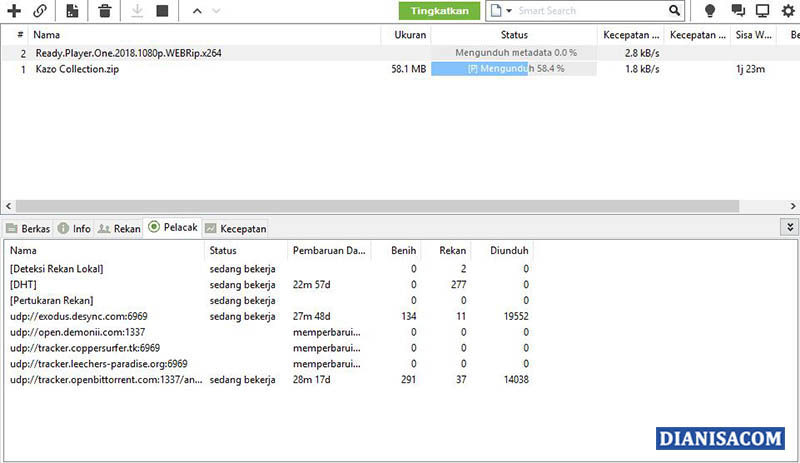Type in the Smart Search field
This screenshot has height=463, width=800.
[x=590, y=11]
